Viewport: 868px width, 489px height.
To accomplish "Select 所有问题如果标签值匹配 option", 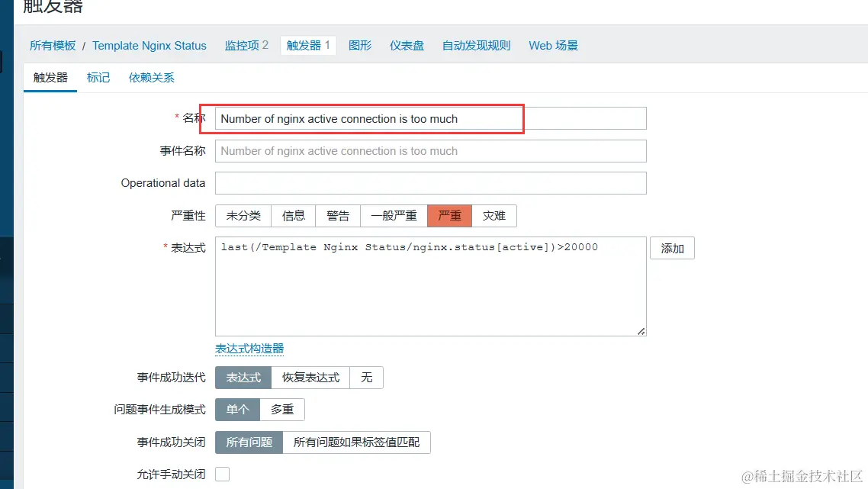I will coord(356,442).
